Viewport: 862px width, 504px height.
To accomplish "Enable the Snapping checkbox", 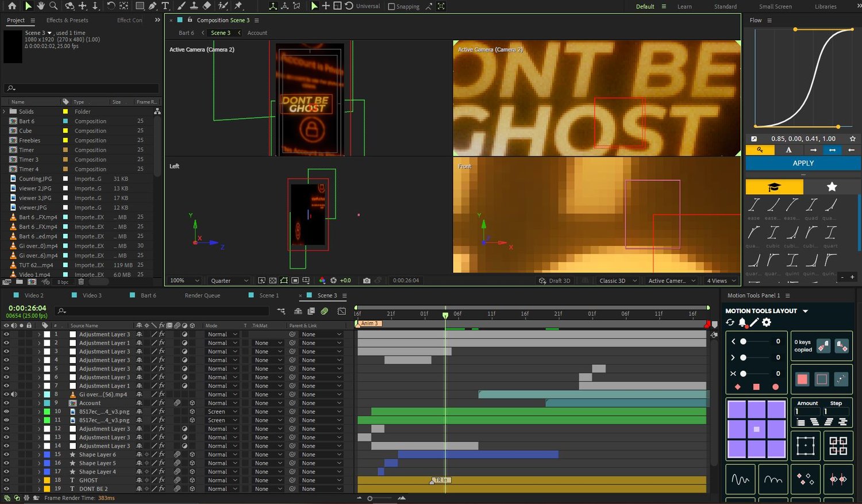I will [391, 6].
